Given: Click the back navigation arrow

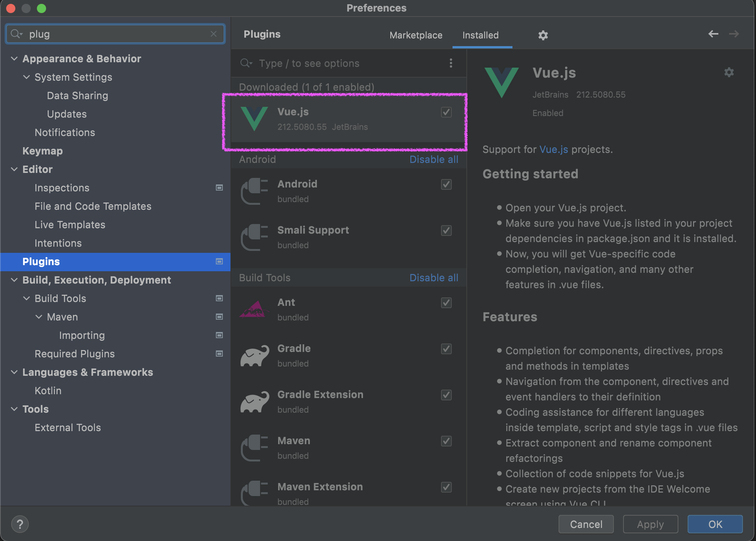Looking at the screenshot, I should 713,34.
